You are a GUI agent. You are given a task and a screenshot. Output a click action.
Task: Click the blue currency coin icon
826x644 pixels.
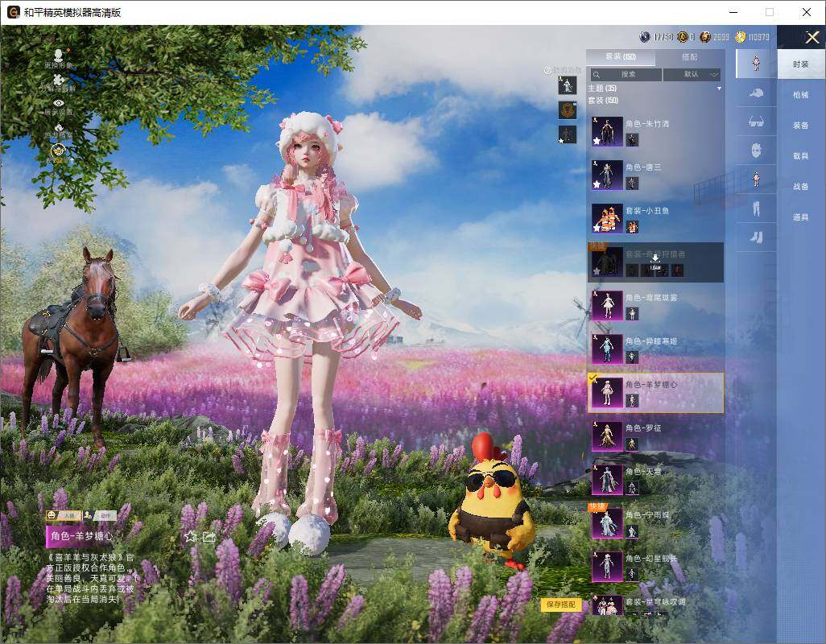pos(645,37)
